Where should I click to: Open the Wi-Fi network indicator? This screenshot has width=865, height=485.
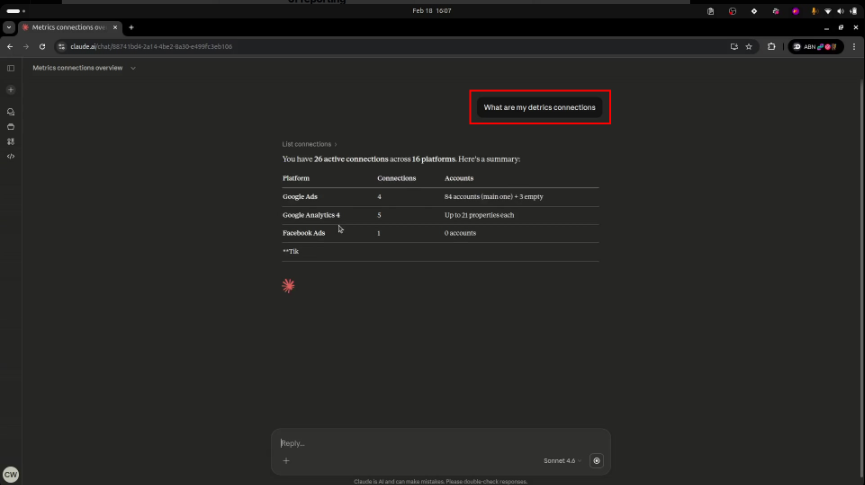click(827, 11)
